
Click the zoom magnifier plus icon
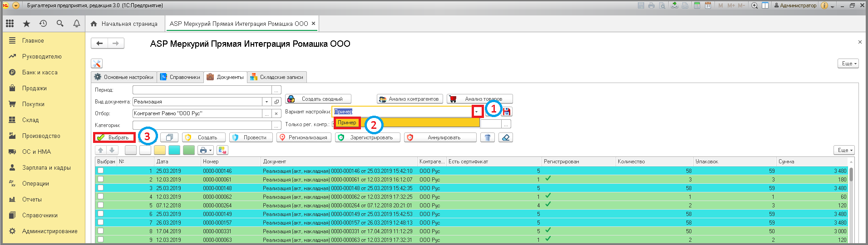pyautogui.click(x=755, y=5)
